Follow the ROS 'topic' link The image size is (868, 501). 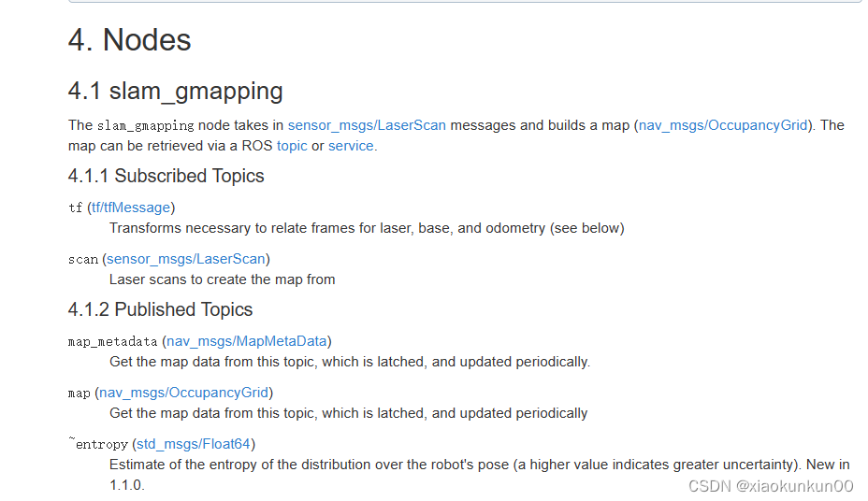[292, 146]
